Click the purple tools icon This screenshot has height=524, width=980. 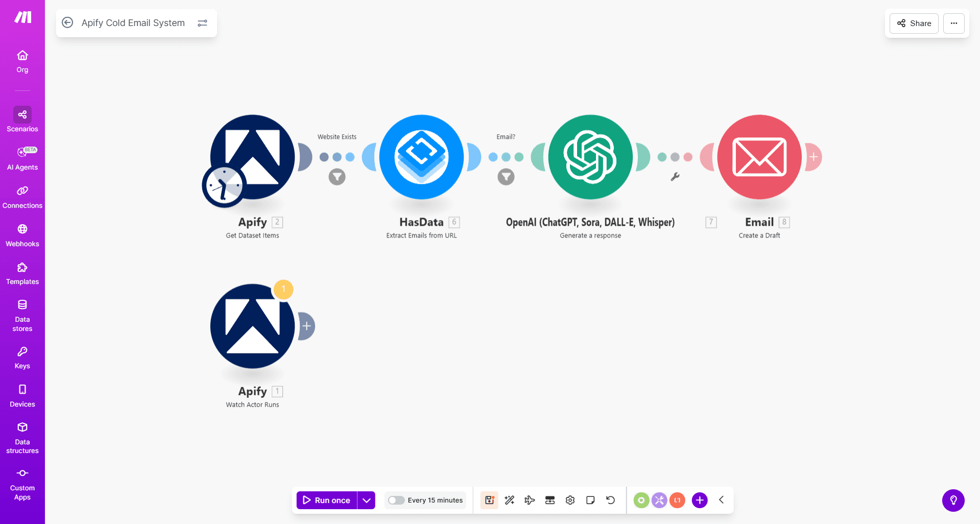coord(659,501)
